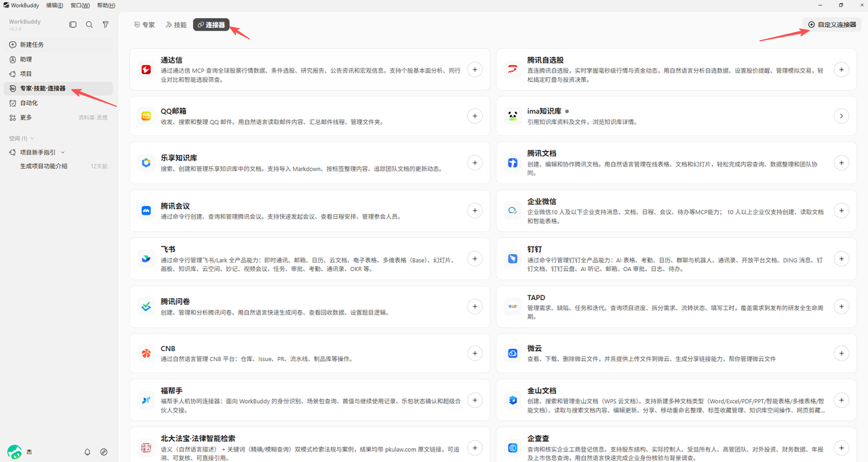Click the 企业微信 chat bubble icon
The image size is (868, 462).
pyautogui.click(x=513, y=211)
